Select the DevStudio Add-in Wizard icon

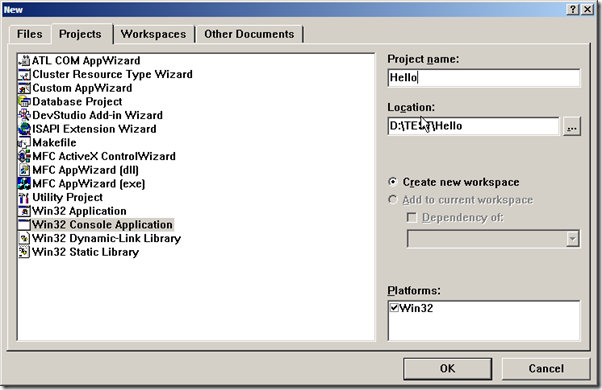click(24, 116)
